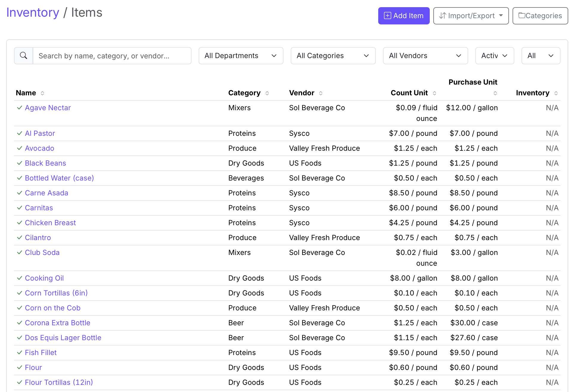The width and height of the screenshot is (573, 392).
Task: Click the checkmark beside Club Soda
Action: pyautogui.click(x=20, y=253)
